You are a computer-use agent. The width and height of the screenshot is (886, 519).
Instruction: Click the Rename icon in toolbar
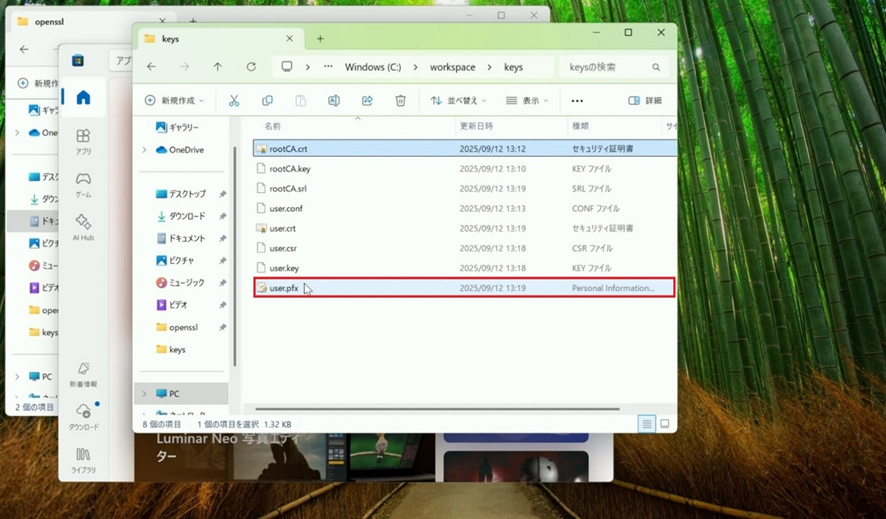334,101
